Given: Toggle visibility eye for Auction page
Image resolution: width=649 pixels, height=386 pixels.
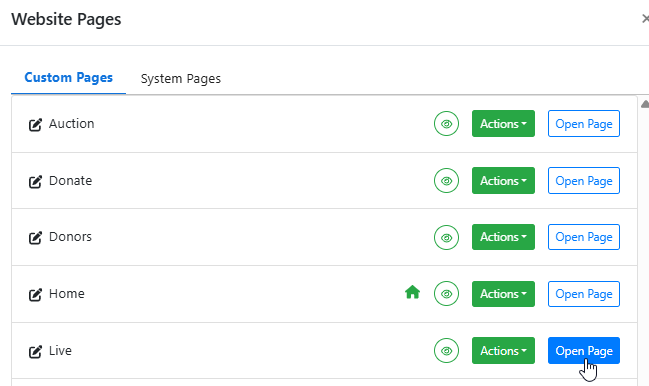Looking at the screenshot, I should [x=446, y=124].
